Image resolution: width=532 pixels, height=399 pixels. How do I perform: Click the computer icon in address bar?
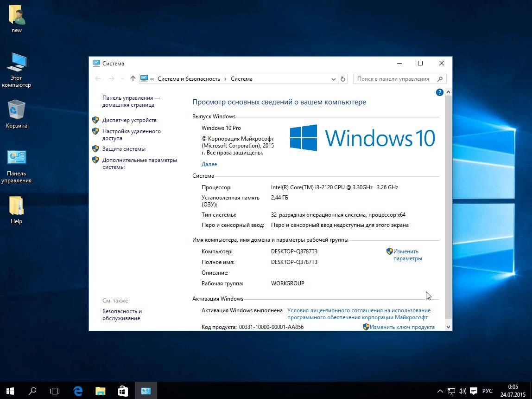coord(144,79)
